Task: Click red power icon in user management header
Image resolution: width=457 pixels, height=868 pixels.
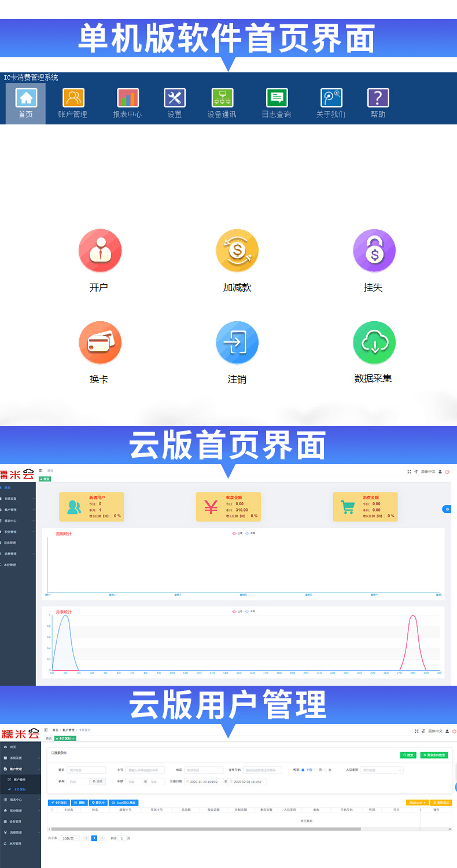Action: coord(454,731)
